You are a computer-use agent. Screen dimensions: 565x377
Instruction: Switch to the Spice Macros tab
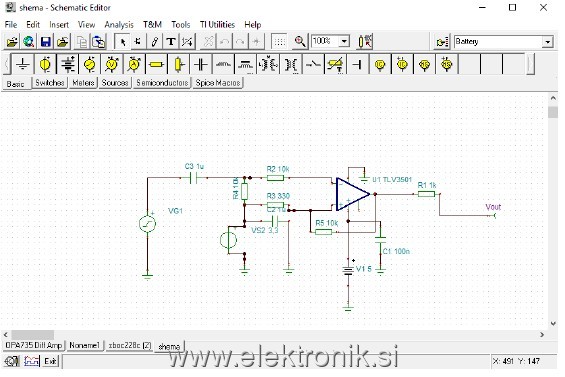pyautogui.click(x=218, y=83)
